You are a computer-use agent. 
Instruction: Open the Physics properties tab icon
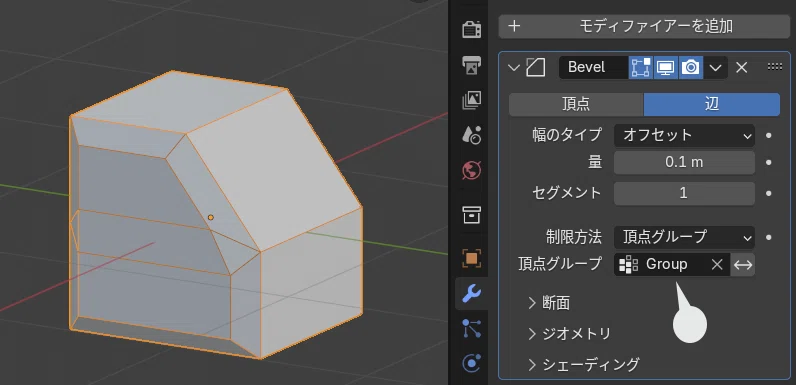click(x=472, y=363)
